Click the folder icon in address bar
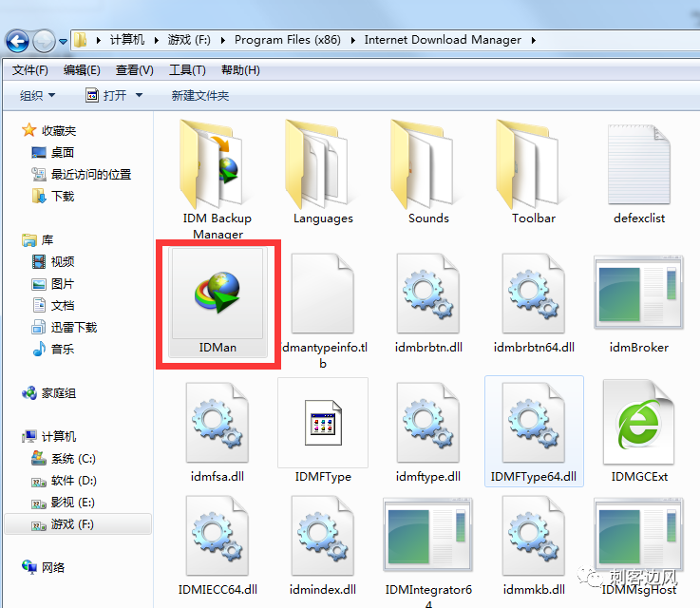The width and height of the screenshot is (700, 608). tap(80, 40)
